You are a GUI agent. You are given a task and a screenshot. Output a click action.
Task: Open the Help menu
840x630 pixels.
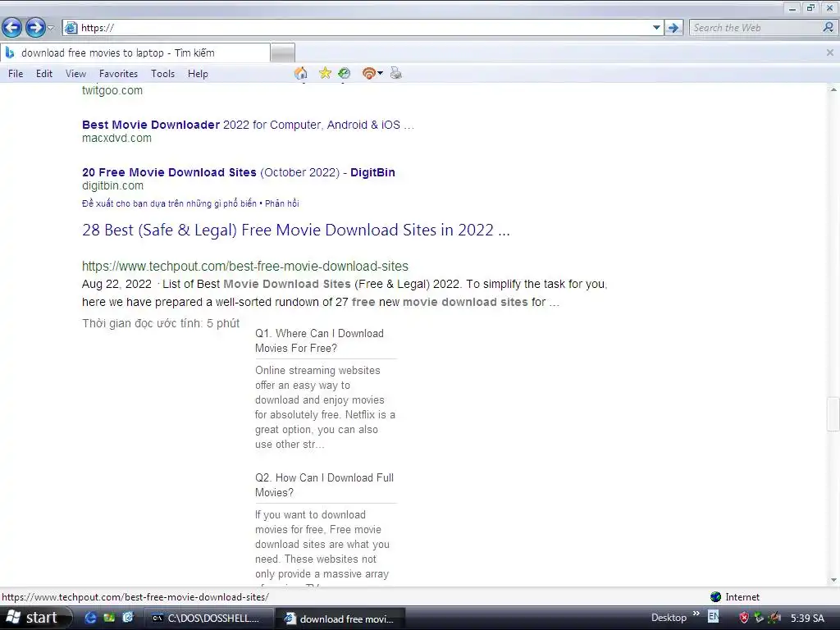click(198, 74)
